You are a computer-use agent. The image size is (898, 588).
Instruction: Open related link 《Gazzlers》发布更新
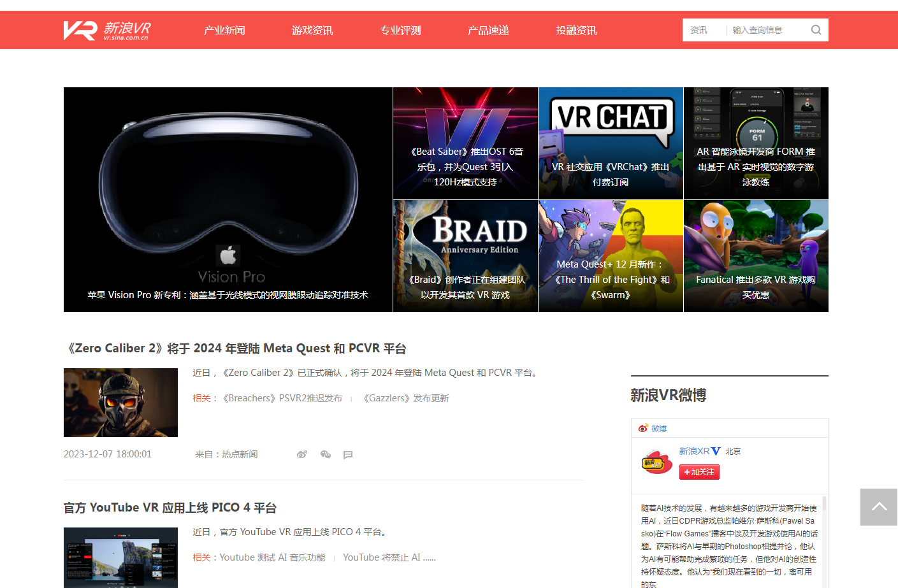[405, 398]
